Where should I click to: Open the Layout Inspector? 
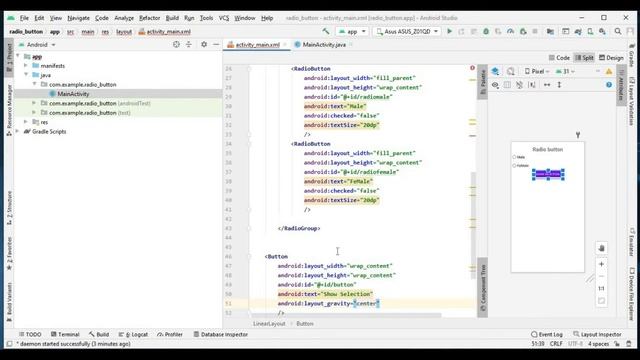click(x=597, y=334)
